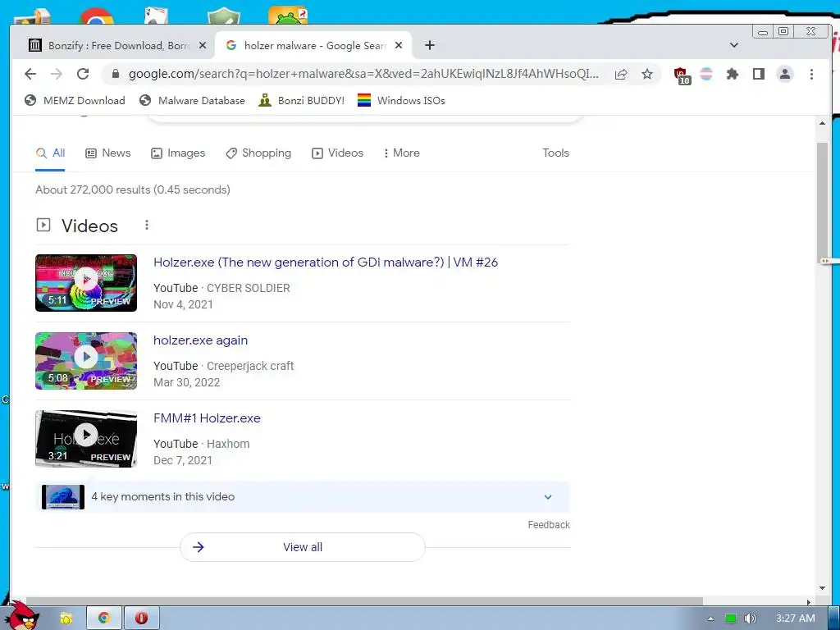Click the Chrome taskbar button
The image size is (840, 630).
[104, 619]
